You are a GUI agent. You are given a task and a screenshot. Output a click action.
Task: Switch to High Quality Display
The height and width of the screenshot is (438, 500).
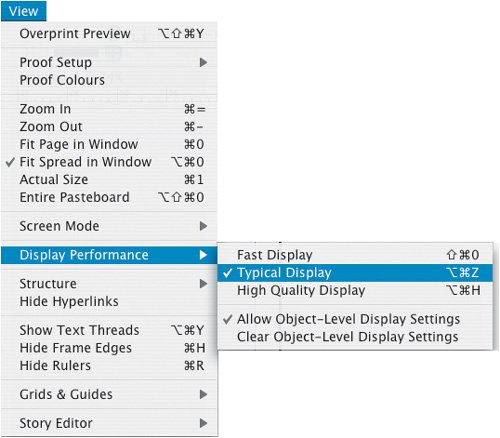(x=355, y=291)
